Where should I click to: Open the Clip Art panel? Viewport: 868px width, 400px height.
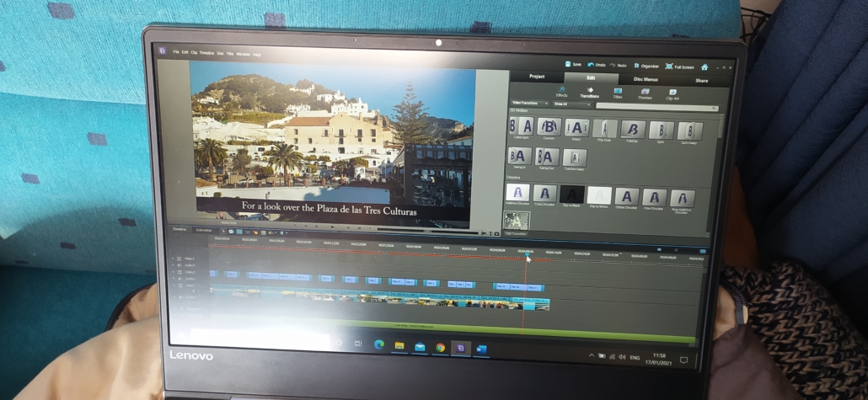(672, 94)
